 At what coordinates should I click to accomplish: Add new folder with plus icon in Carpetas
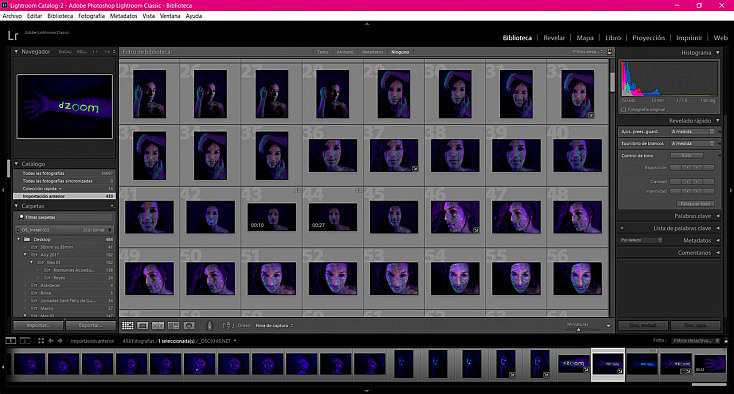point(112,206)
